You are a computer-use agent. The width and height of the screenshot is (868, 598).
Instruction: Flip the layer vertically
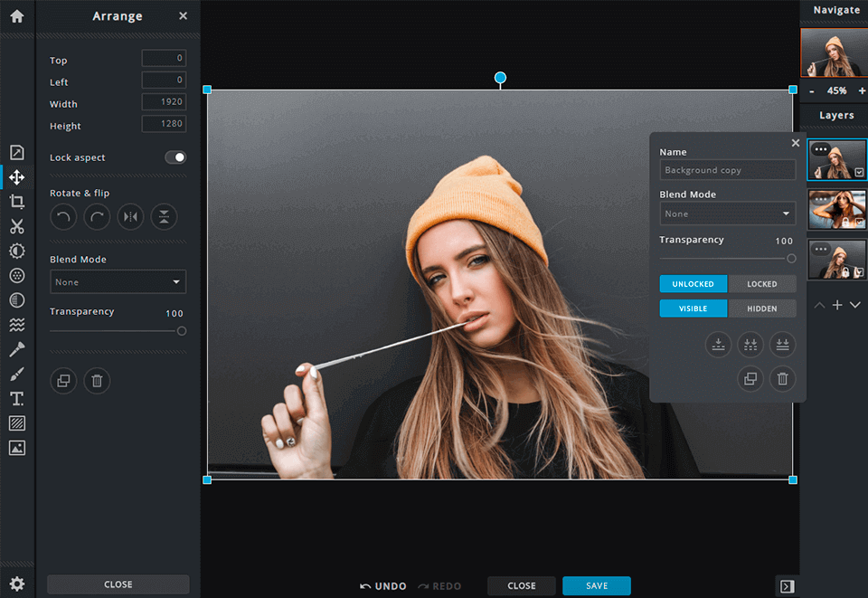coord(164,216)
